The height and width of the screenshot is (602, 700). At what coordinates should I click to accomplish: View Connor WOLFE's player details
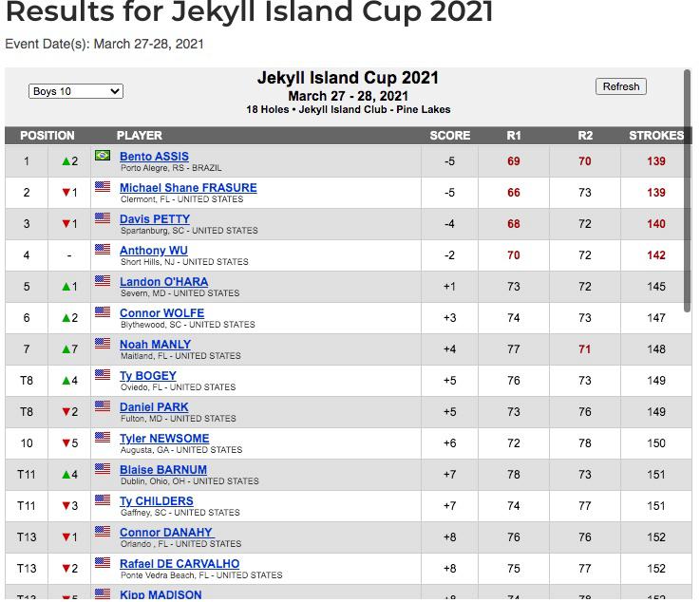coord(162,312)
